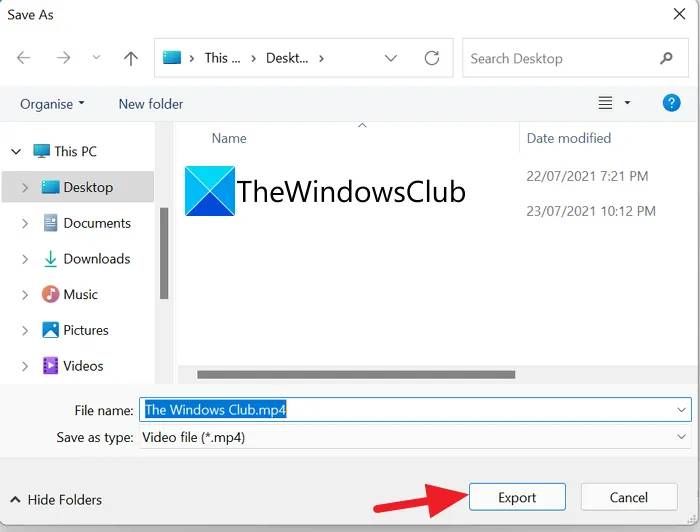700x532 pixels.
Task: Close the Save As dialog window
Action: tap(679, 14)
